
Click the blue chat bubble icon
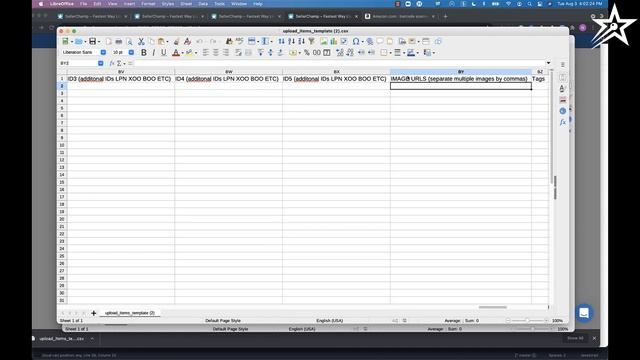click(x=584, y=313)
